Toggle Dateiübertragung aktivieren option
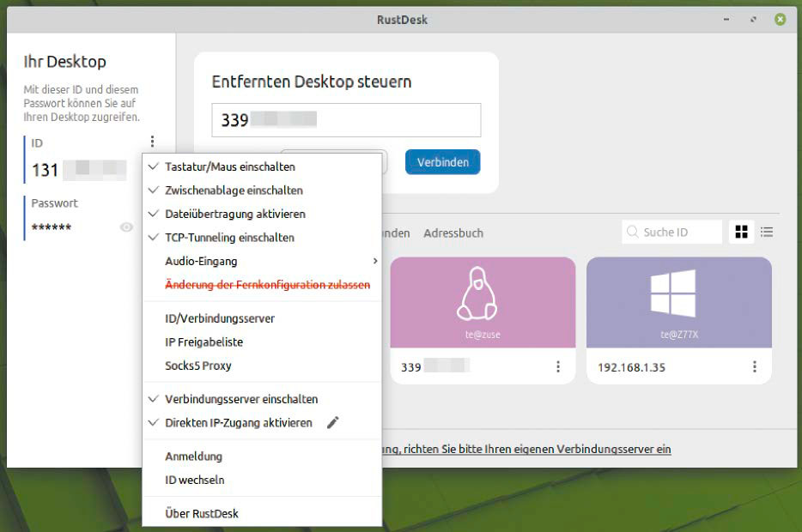802x532 pixels. (x=263, y=214)
